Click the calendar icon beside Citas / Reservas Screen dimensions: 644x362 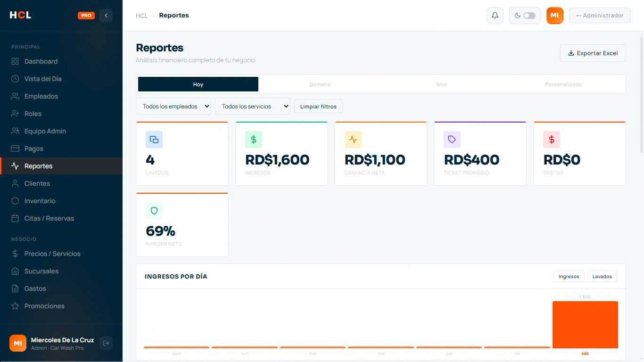[x=15, y=218]
